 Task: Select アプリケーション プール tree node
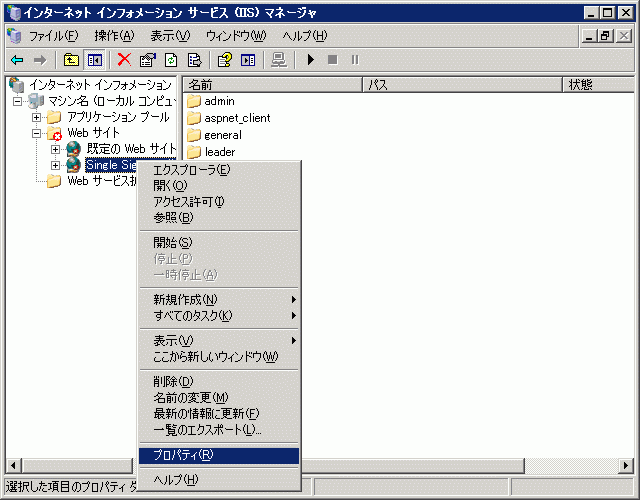click(x=118, y=117)
